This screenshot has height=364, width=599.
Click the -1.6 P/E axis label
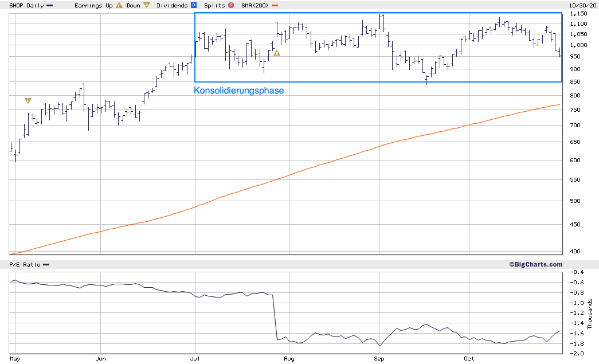(577, 334)
